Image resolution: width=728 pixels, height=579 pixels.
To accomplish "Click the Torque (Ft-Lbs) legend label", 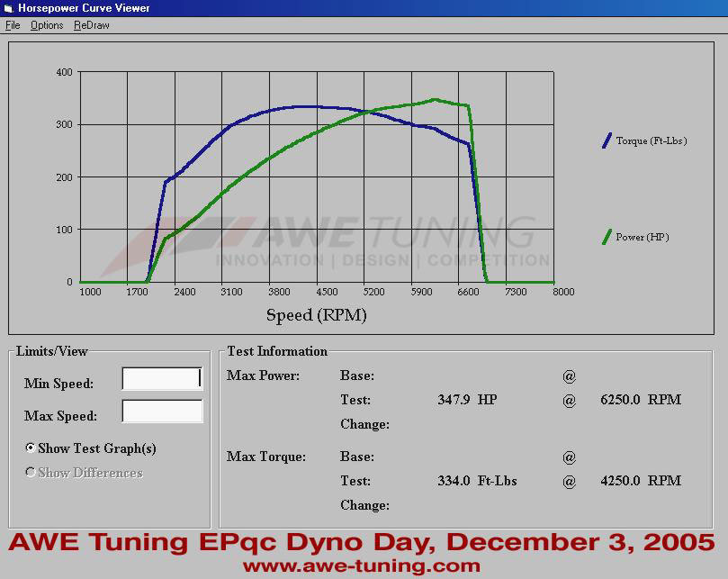I will [x=652, y=140].
